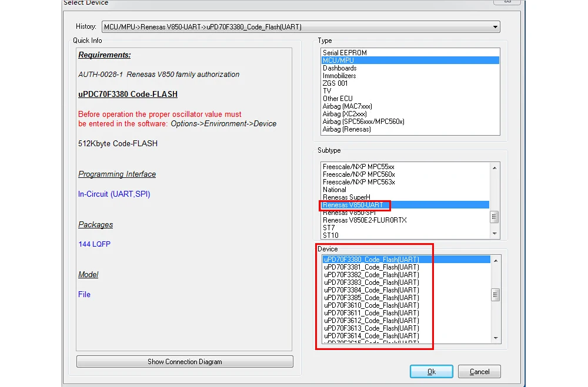The height and width of the screenshot is (387, 588).
Task: Click the Device list scrollbar thumb
Action: click(x=495, y=295)
